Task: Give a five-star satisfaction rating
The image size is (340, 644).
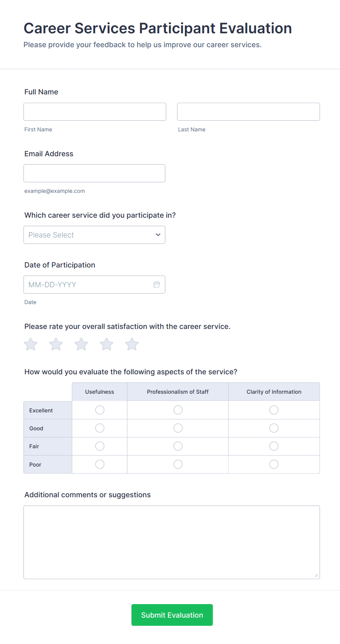Action: coord(132,344)
